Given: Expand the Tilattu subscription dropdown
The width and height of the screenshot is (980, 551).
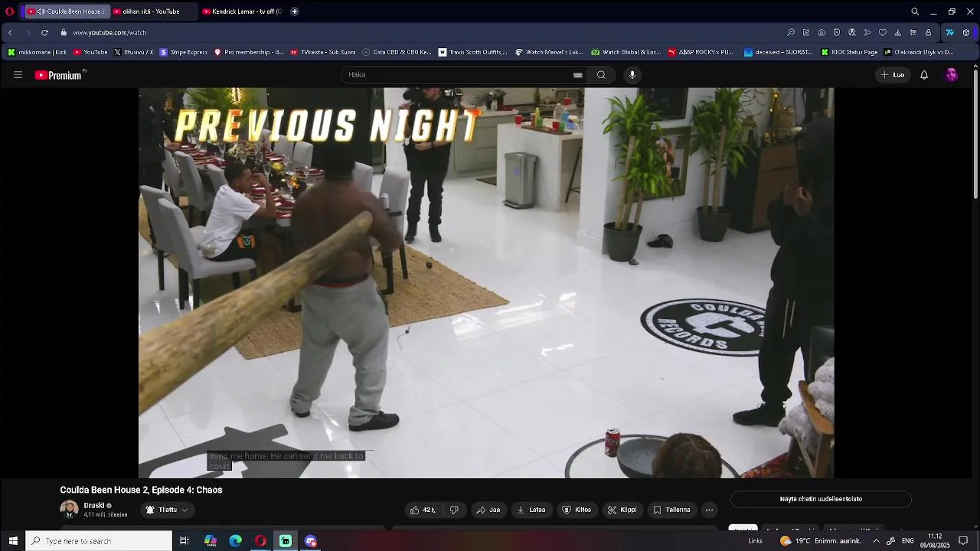Looking at the screenshot, I should click(x=166, y=510).
